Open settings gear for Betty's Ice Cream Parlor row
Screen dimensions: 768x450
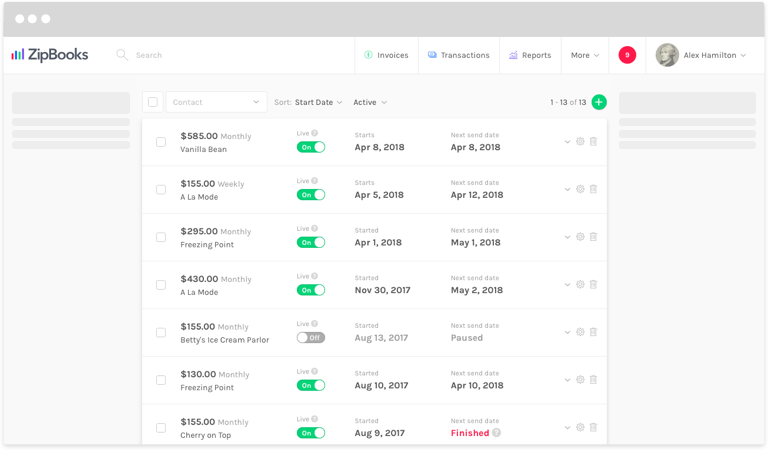click(x=580, y=332)
